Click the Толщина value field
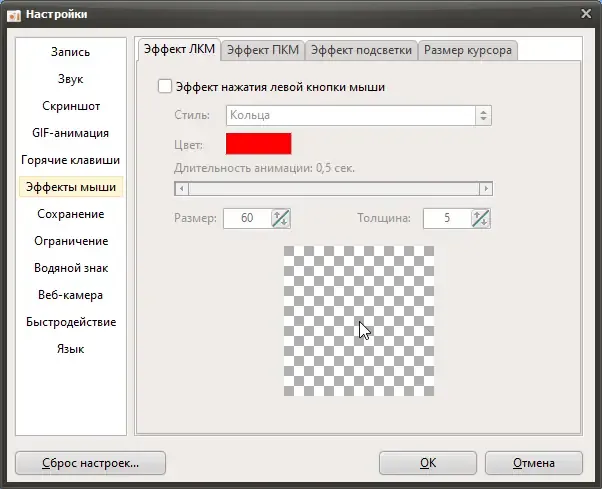The width and height of the screenshot is (602, 489). click(x=447, y=218)
